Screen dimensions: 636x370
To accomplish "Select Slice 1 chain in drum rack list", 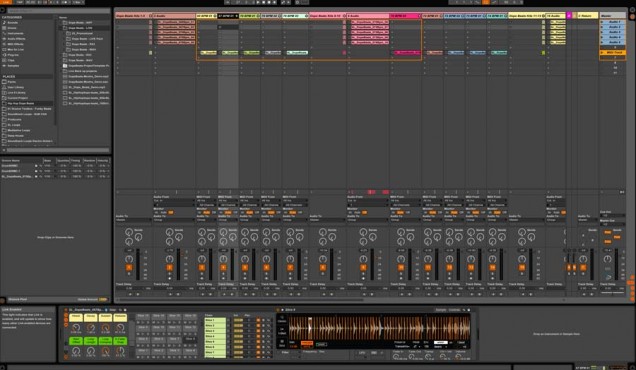I will coord(215,320).
